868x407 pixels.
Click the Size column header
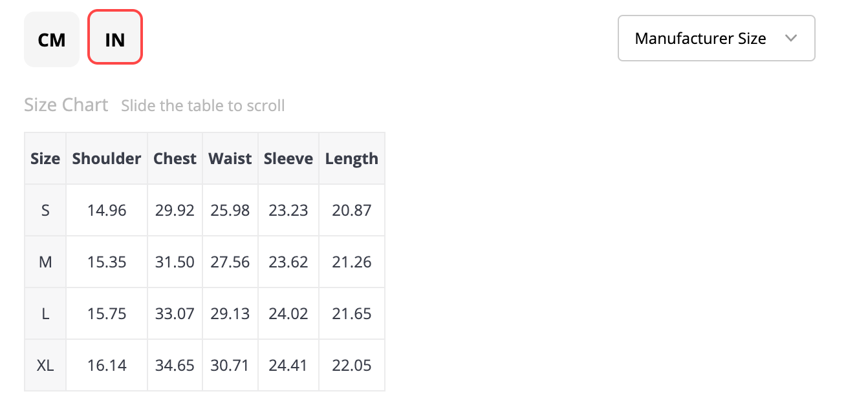click(x=45, y=158)
